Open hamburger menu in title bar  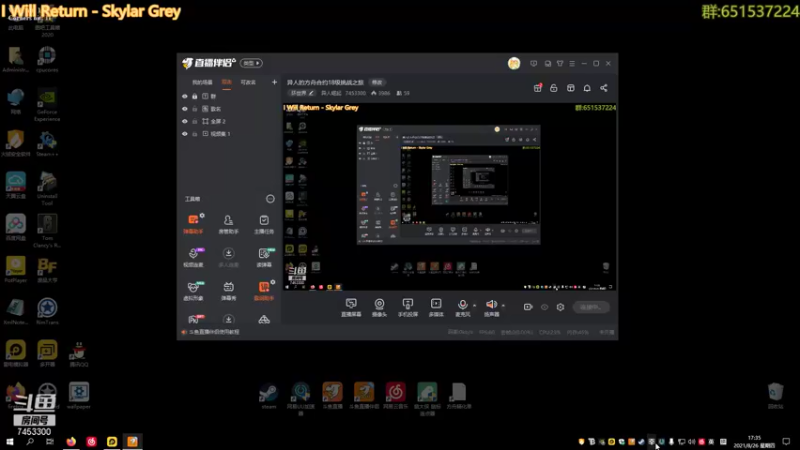[x=572, y=63]
